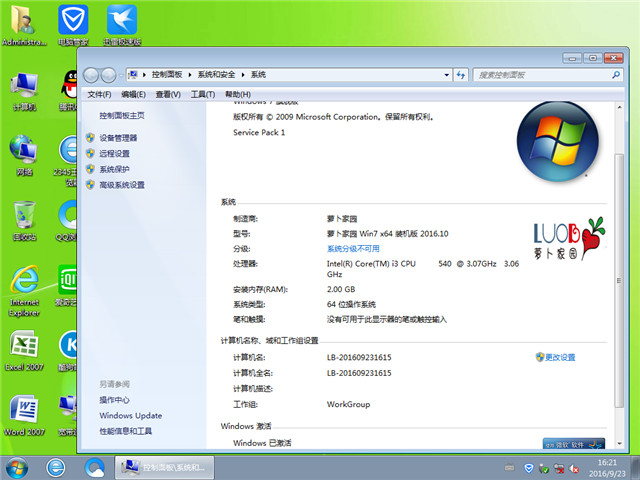This screenshot has height=480, width=640.
Task: Open 操作中心 link
Action: (114, 400)
